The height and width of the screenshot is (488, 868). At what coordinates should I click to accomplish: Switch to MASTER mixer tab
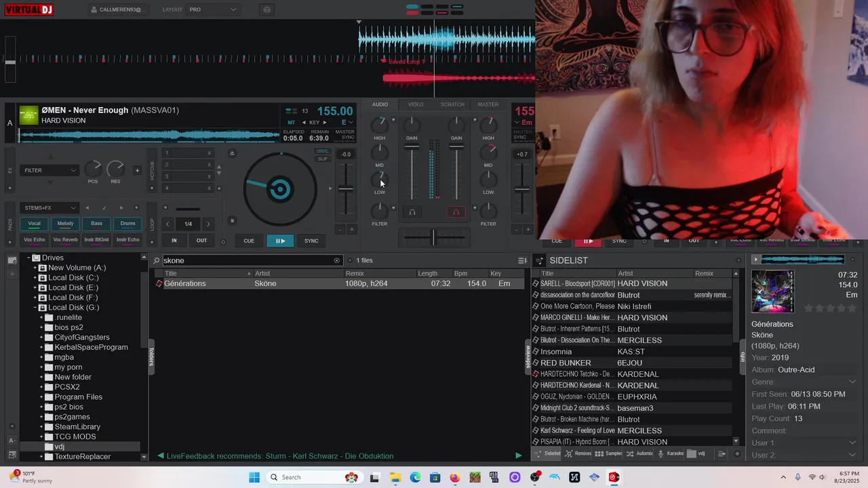[488, 104]
